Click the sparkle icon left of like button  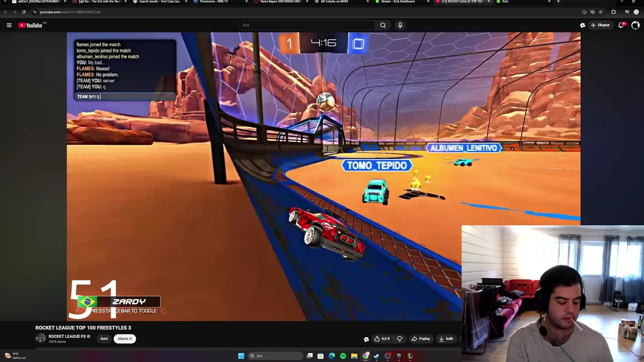(x=366, y=339)
